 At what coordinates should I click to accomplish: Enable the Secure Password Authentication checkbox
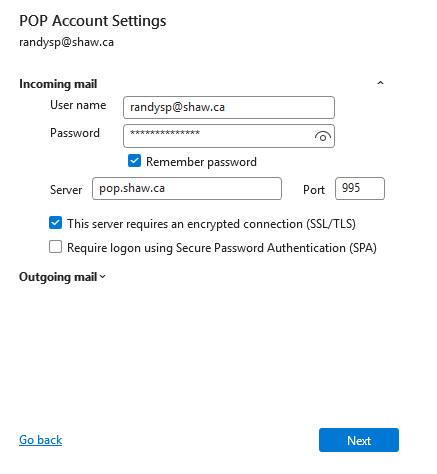pos(55,247)
